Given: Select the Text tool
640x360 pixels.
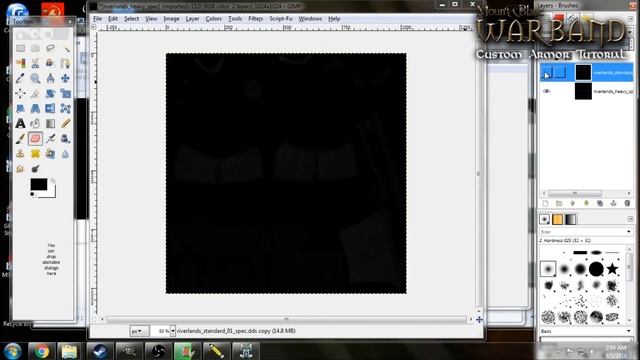Looking at the screenshot, I should click(x=20, y=123).
